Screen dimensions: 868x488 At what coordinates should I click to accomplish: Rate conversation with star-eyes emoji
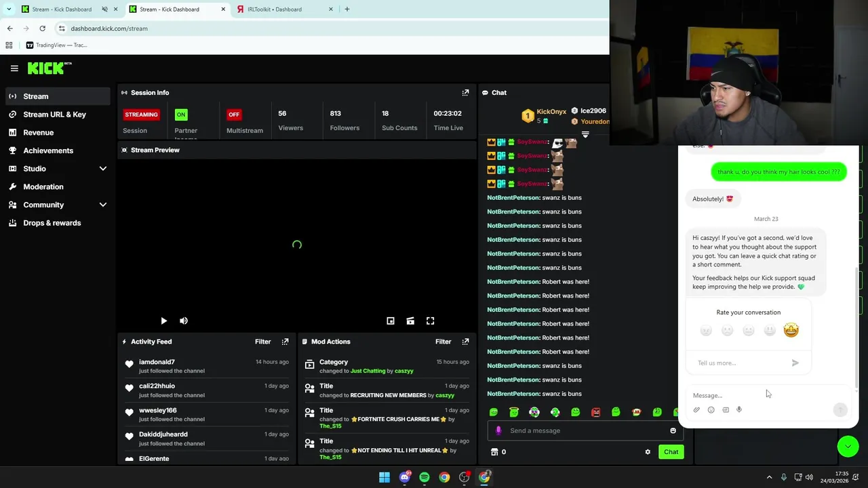click(791, 330)
